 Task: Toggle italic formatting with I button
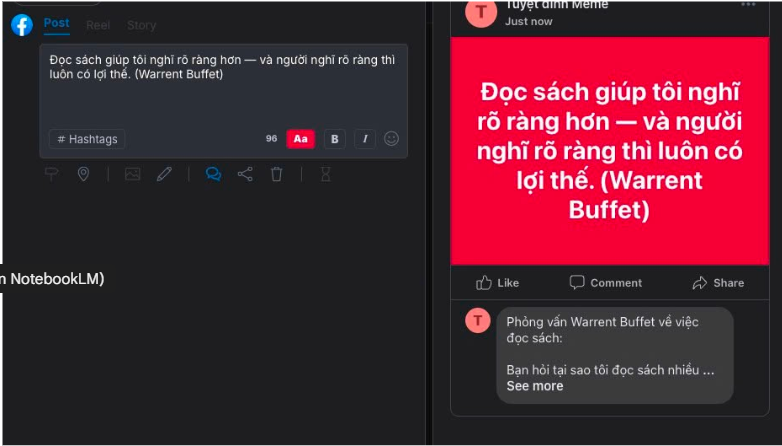[365, 139]
